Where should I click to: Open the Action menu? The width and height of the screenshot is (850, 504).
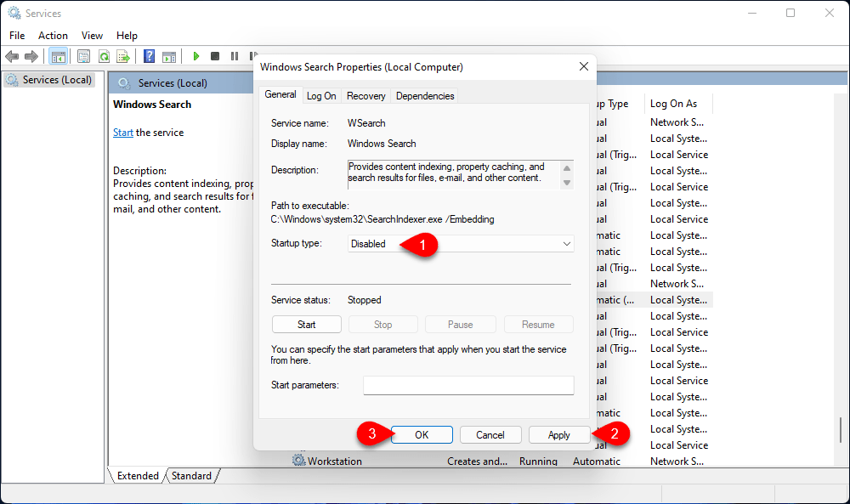click(x=53, y=35)
